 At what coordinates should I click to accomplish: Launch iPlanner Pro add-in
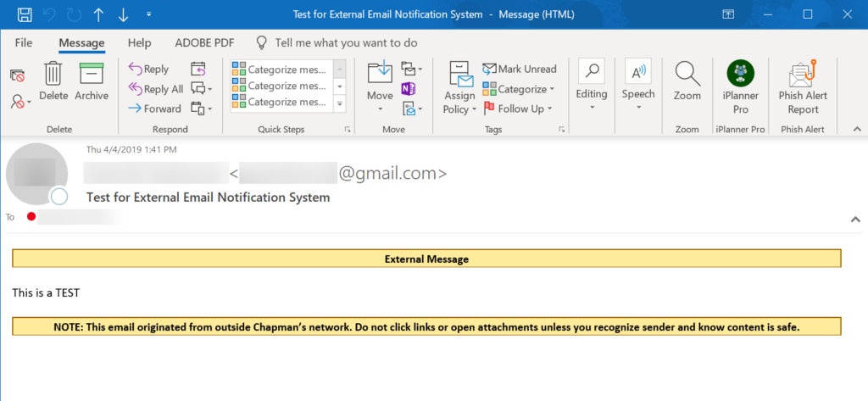pos(741,87)
